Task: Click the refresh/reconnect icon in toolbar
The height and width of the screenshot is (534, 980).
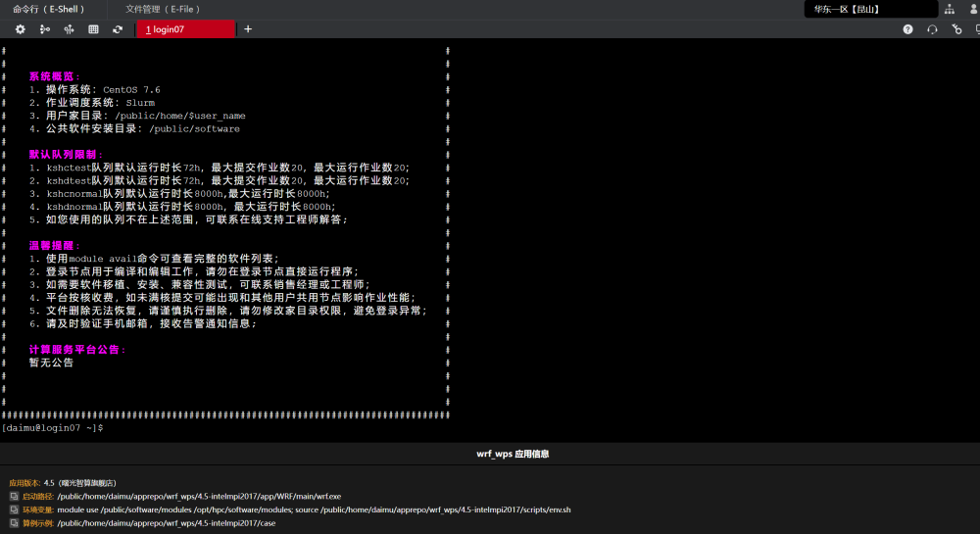Action: point(118,29)
